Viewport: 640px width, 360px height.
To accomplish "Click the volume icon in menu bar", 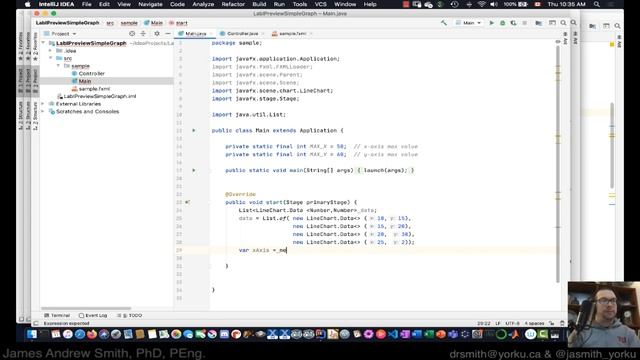I will (x=494, y=4).
